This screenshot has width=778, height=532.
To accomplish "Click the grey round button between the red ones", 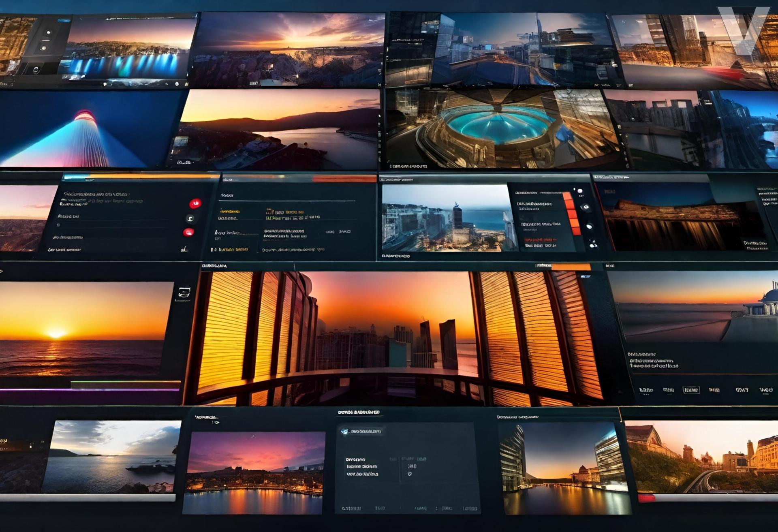I will 190,218.
